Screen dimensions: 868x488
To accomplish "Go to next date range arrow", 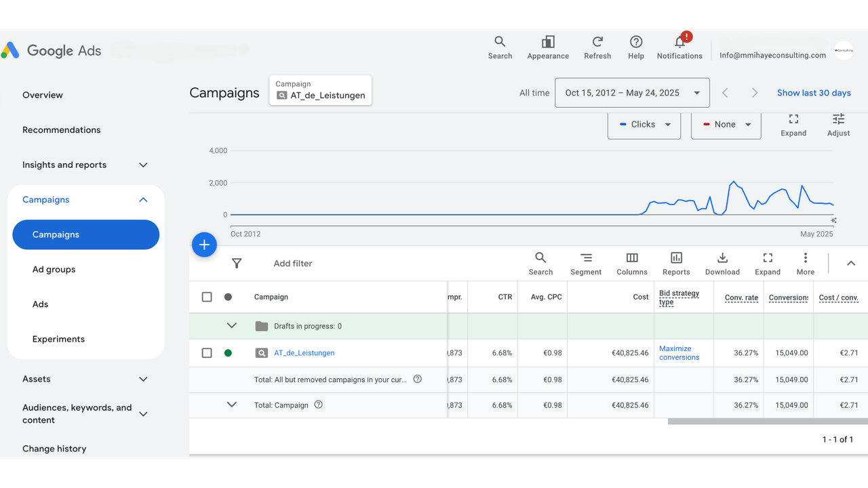I will tap(755, 93).
